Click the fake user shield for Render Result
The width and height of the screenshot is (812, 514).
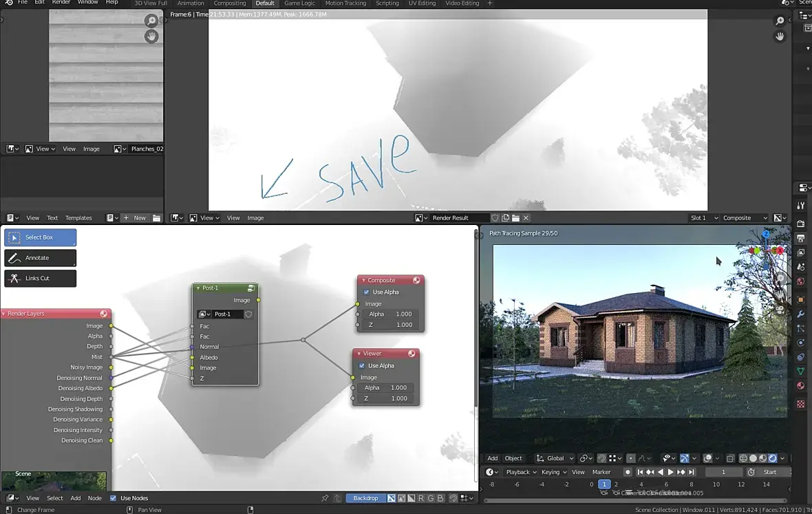click(495, 218)
